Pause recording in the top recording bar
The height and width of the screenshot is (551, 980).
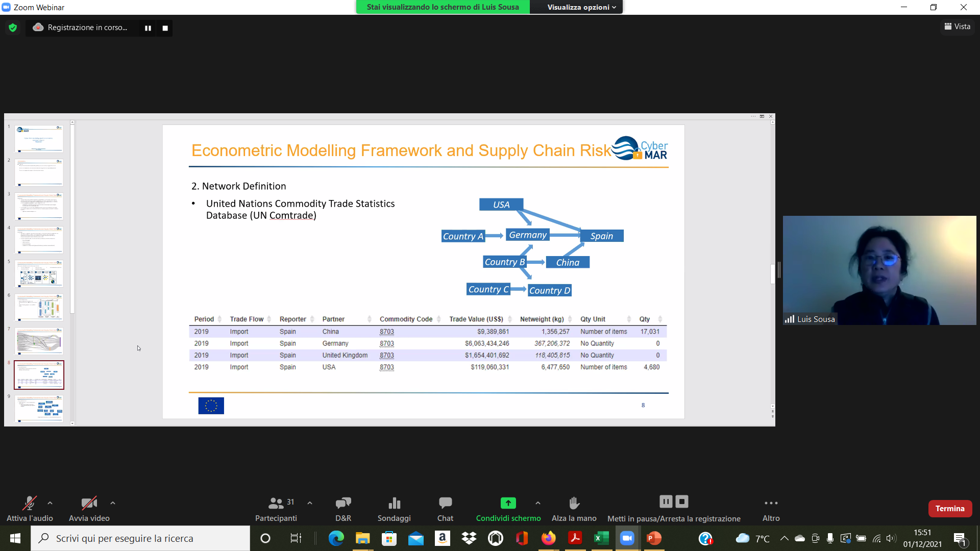pos(148,28)
